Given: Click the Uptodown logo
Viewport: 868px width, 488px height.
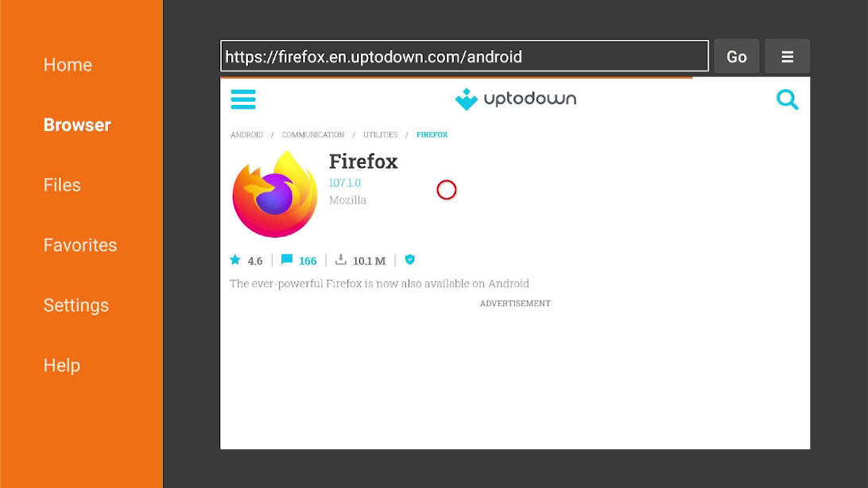Looking at the screenshot, I should [x=515, y=99].
